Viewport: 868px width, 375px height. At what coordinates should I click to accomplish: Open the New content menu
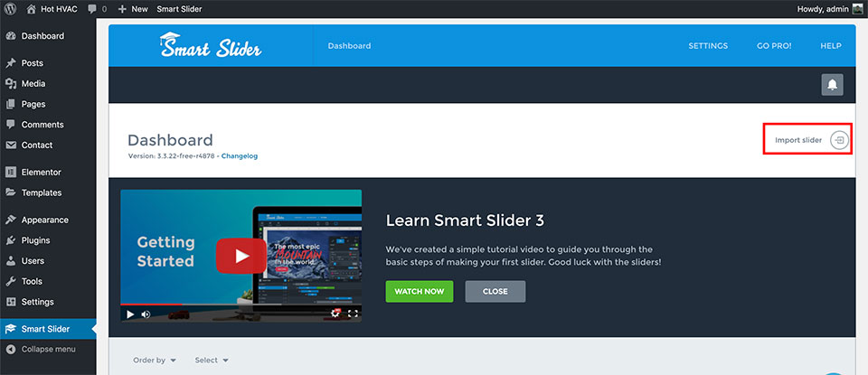[x=134, y=9]
